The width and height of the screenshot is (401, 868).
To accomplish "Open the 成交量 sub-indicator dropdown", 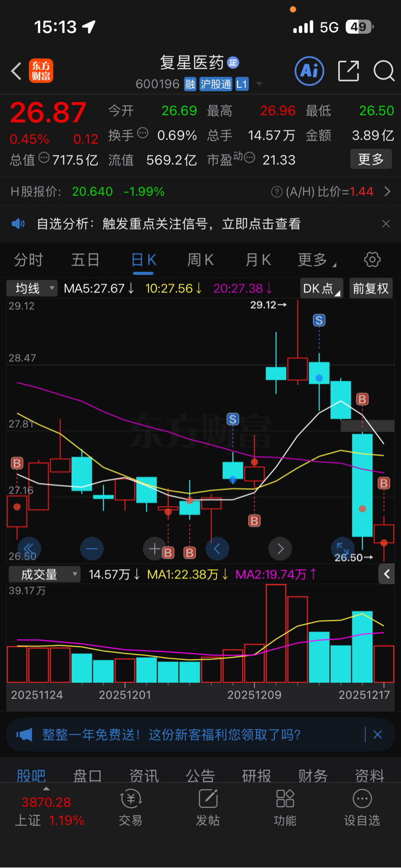I will (44, 575).
